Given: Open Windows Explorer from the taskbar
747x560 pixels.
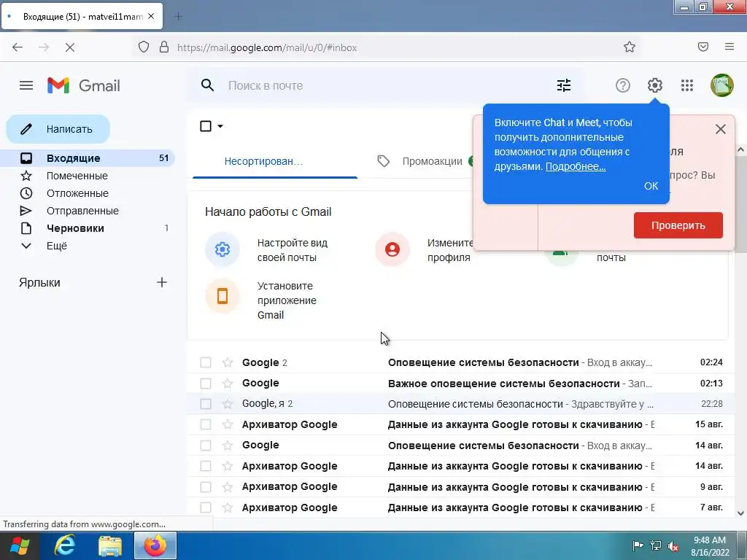Looking at the screenshot, I should point(110,545).
